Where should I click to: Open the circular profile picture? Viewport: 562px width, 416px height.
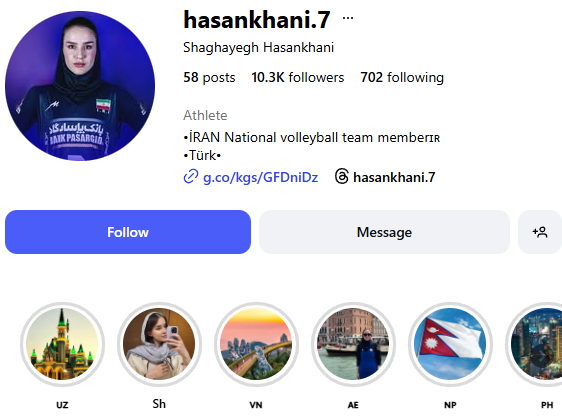(80, 86)
